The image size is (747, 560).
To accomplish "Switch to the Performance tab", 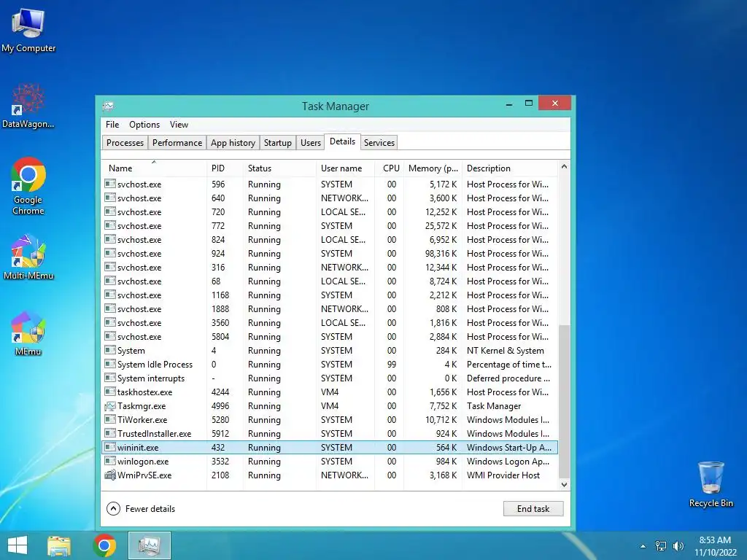I will [177, 143].
